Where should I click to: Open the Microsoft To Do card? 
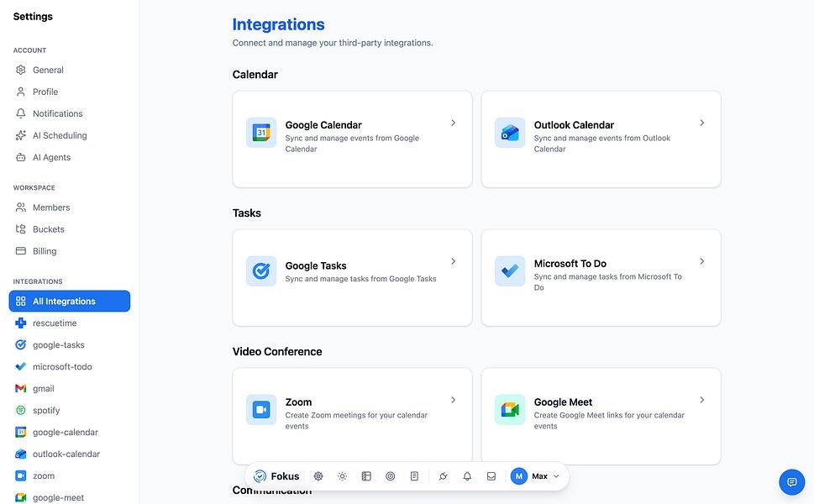click(x=601, y=276)
